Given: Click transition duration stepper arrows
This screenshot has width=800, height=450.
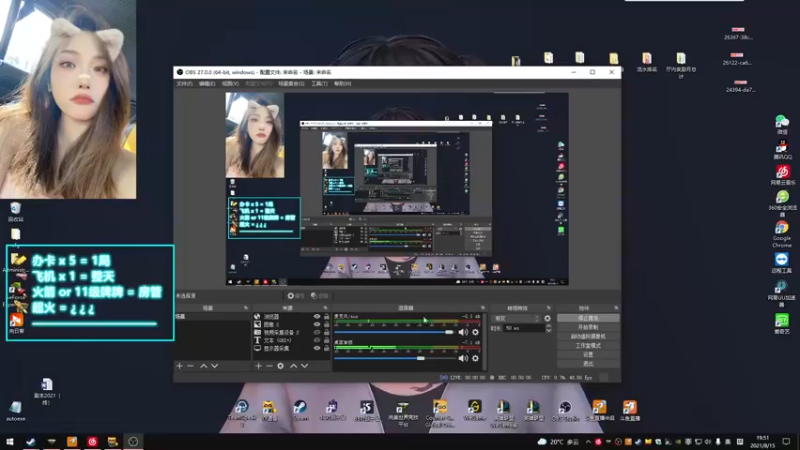Looking at the screenshot, I should 548,328.
